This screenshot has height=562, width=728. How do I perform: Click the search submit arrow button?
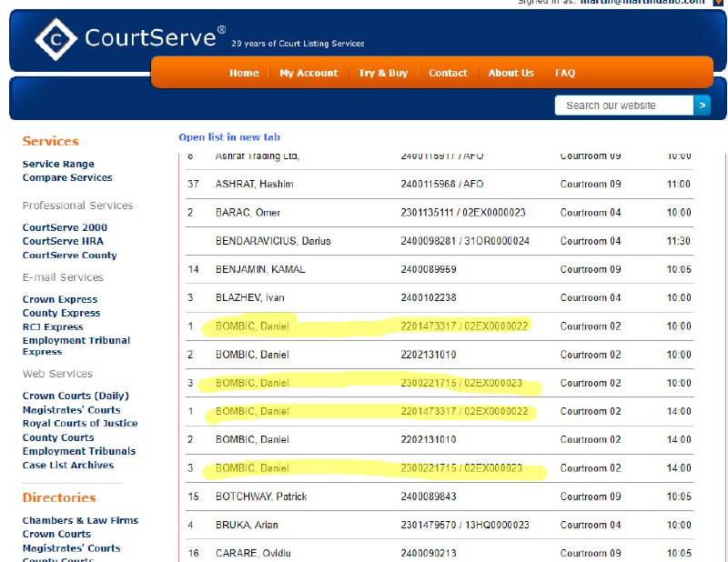click(x=702, y=105)
